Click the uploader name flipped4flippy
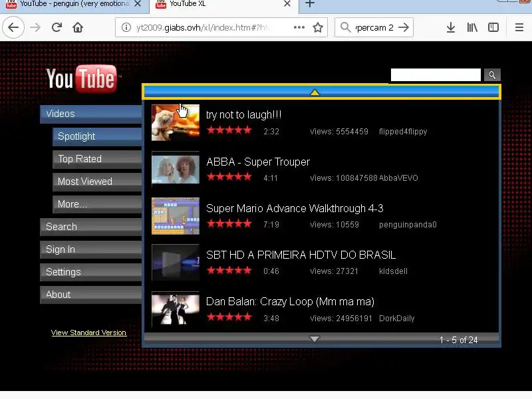The height and width of the screenshot is (399, 532). (403, 132)
